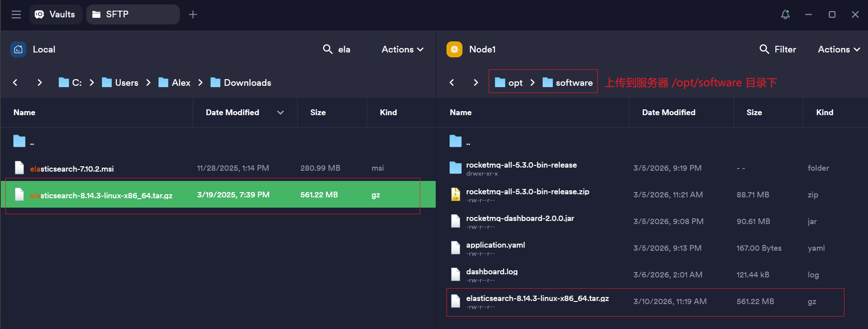The height and width of the screenshot is (329, 868).
Task: Open the rocketmq-all-5.3.0-bin-release folder
Action: 521,165
